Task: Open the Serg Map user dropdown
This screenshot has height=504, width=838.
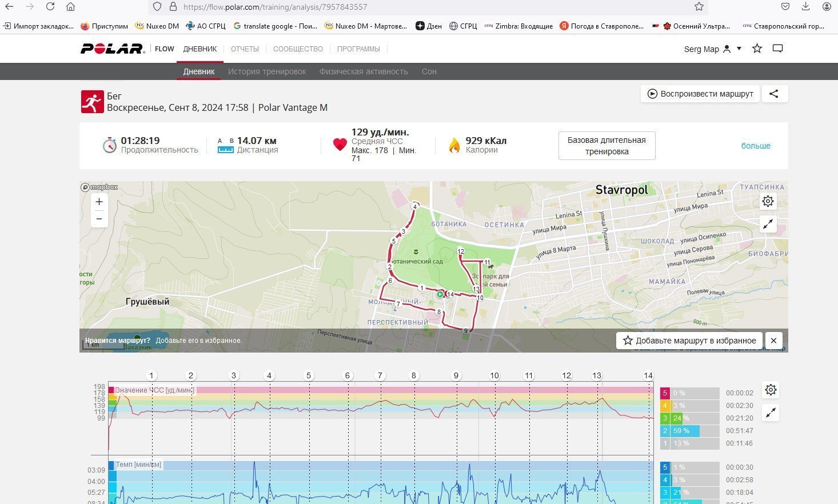Action: point(713,49)
